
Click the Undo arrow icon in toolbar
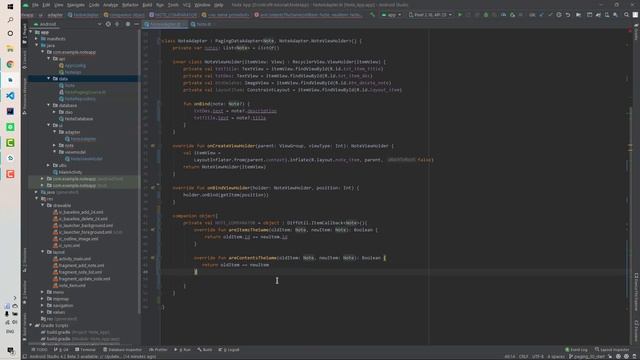tap(568, 15)
